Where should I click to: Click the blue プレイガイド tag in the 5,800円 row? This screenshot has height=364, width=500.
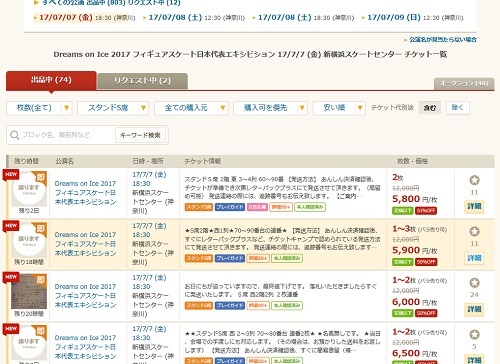pyautogui.click(x=230, y=207)
